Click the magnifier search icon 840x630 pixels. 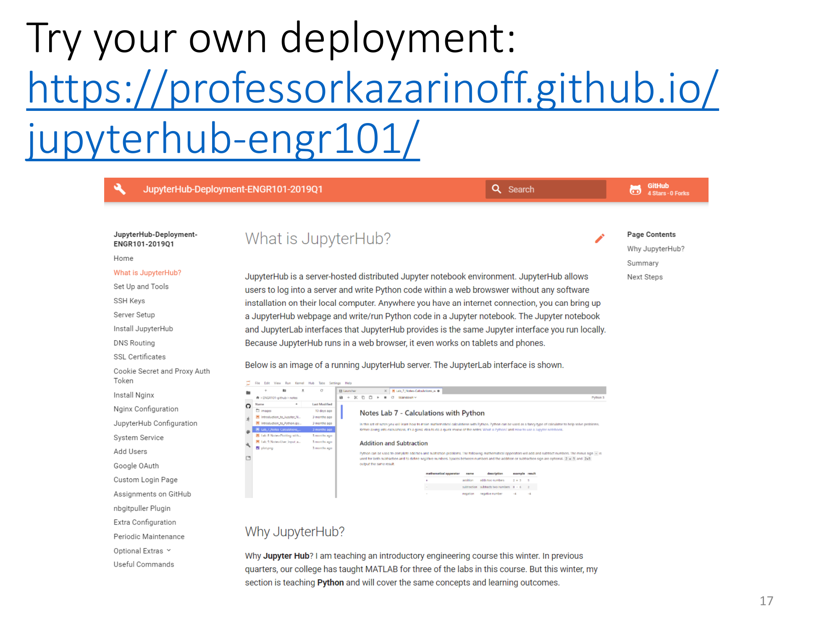coord(496,189)
